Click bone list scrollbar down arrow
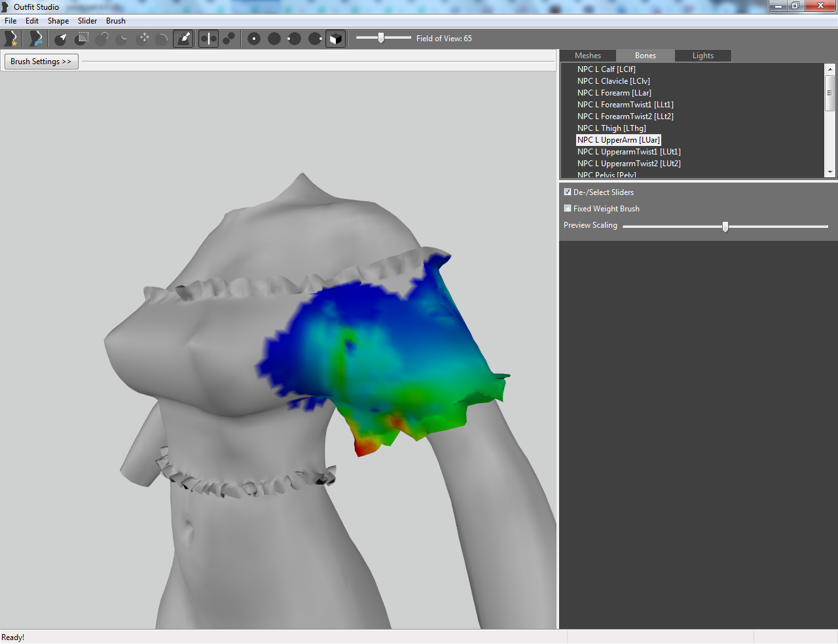The width and height of the screenshot is (838, 644). pyautogui.click(x=830, y=172)
